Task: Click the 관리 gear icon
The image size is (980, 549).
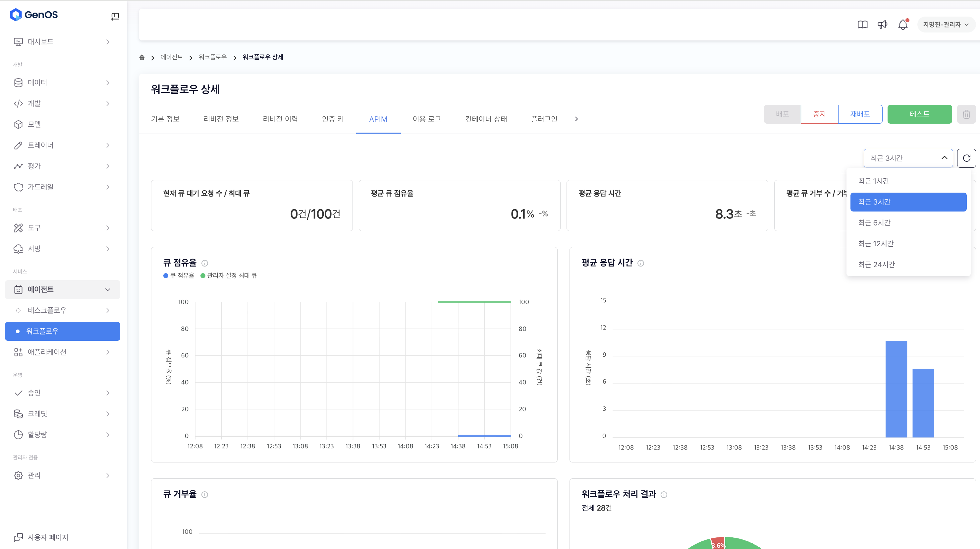Action: [18, 475]
